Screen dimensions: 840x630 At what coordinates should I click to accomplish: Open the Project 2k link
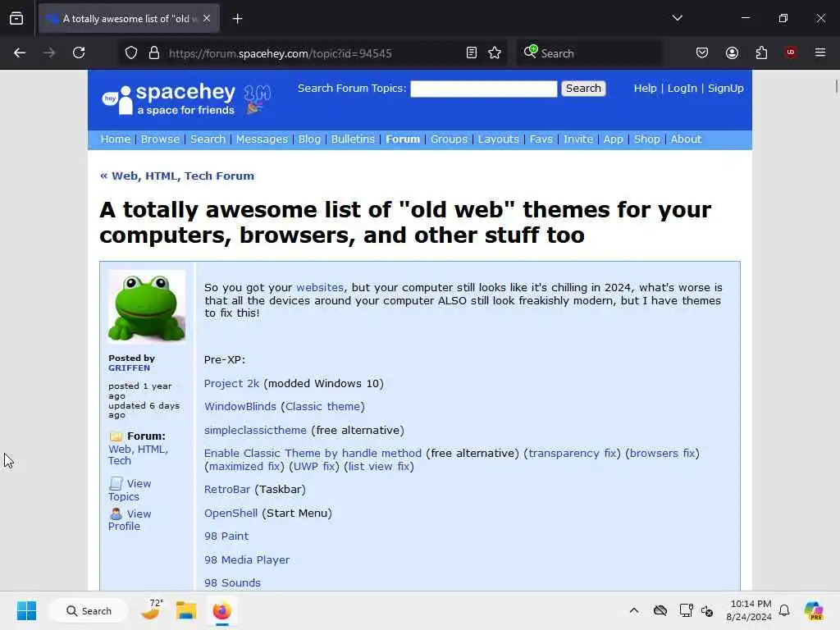pyautogui.click(x=231, y=384)
